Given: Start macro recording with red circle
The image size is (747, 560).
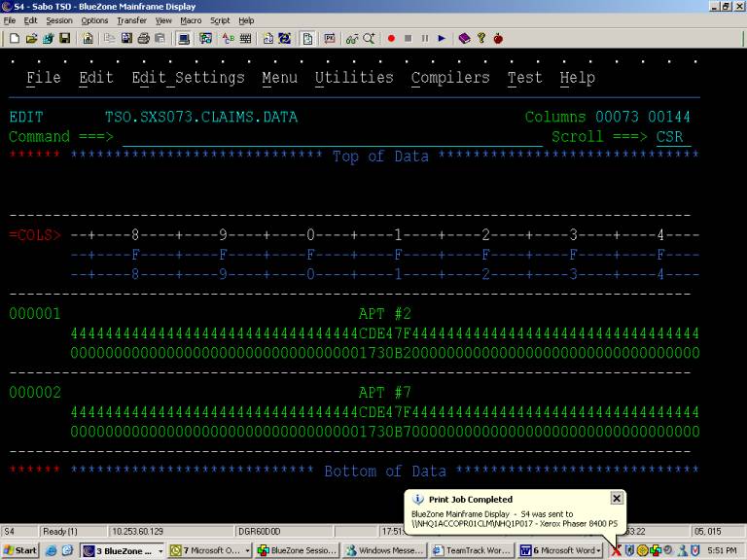Looking at the screenshot, I should (x=391, y=39).
